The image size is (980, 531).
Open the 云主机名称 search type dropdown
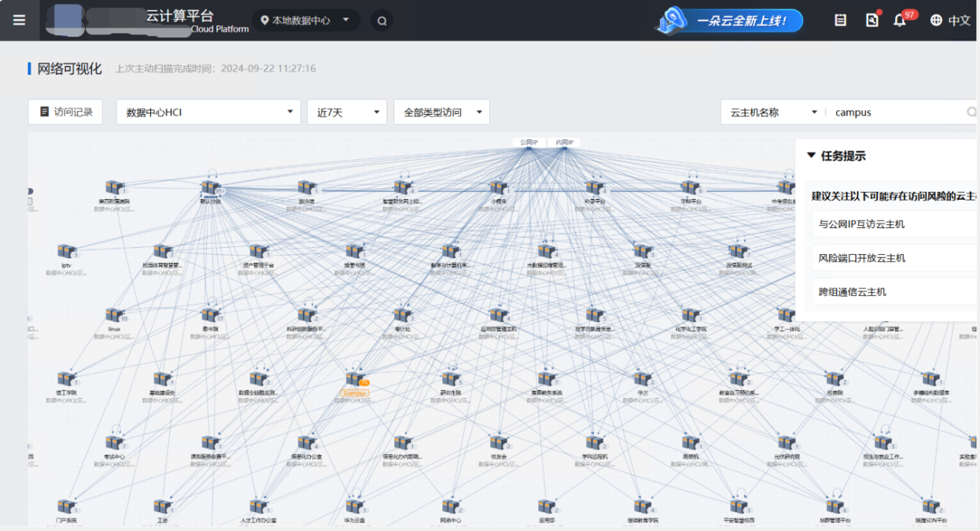tap(773, 112)
